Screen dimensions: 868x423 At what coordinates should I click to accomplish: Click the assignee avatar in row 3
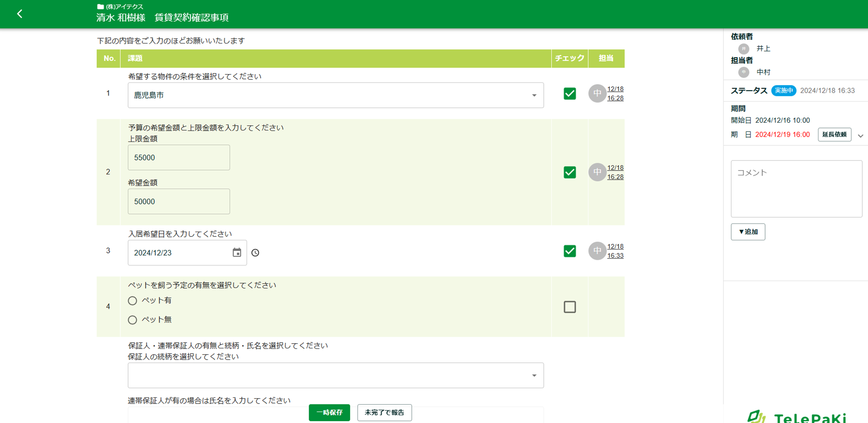[x=597, y=251]
